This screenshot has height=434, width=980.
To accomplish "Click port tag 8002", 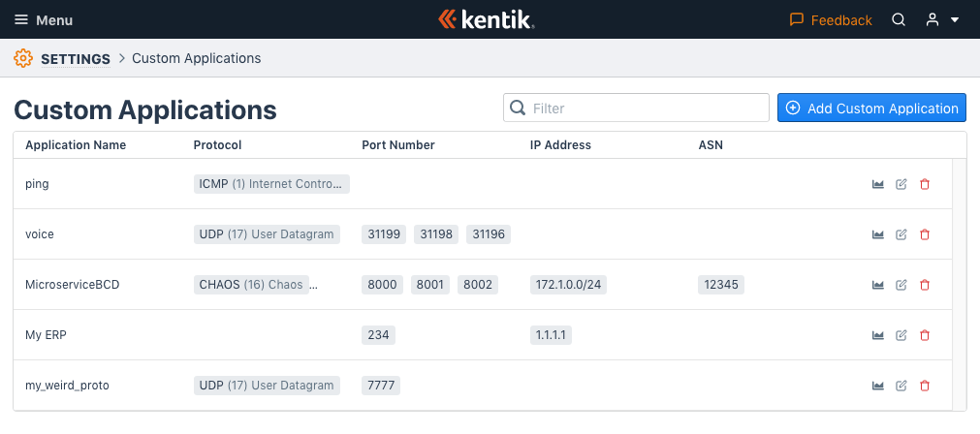I will (x=478, y=285).
